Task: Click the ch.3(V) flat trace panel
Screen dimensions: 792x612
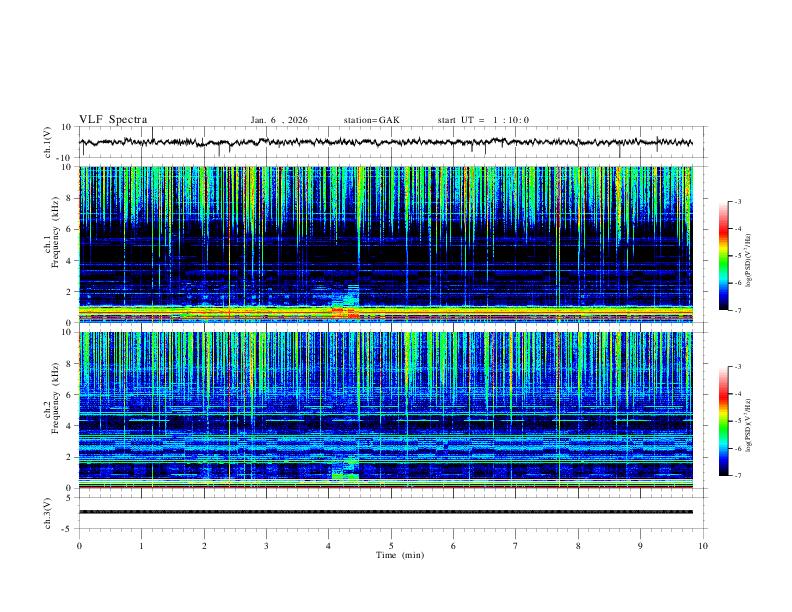Action: 392,513
